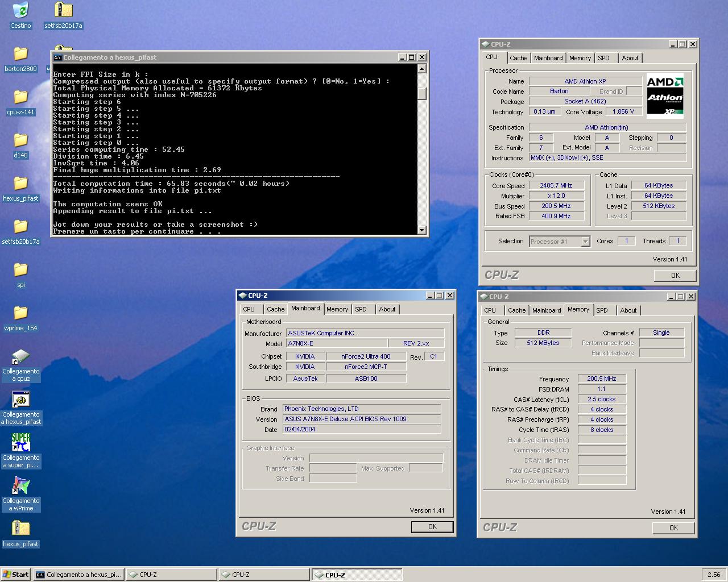Click the Core Voltage value 1.856 V
This screenshot has width=728, height=582.
tap(623, 111)
